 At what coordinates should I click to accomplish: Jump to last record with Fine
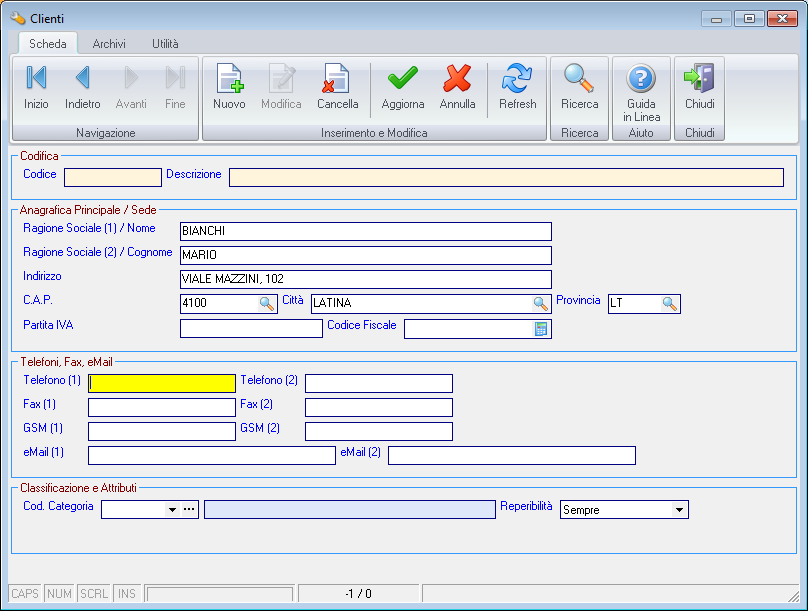[x=175, y=88]
